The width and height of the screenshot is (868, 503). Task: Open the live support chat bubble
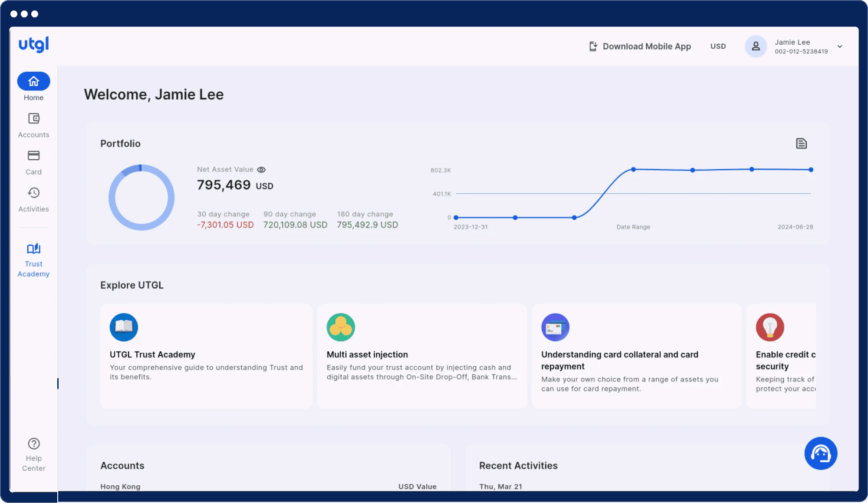point(820,453)
